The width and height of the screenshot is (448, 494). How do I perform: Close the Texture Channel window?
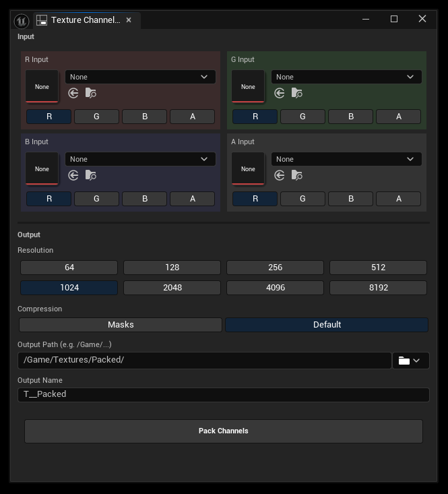click(422, 19)
